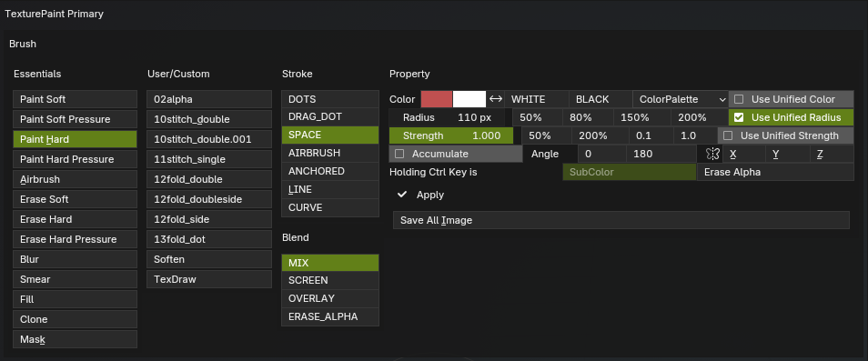Select the Paint Soft Pressure brush
The height and width of the screenshot is (361, 868).
pyautogui.click(x=76, y=119)
